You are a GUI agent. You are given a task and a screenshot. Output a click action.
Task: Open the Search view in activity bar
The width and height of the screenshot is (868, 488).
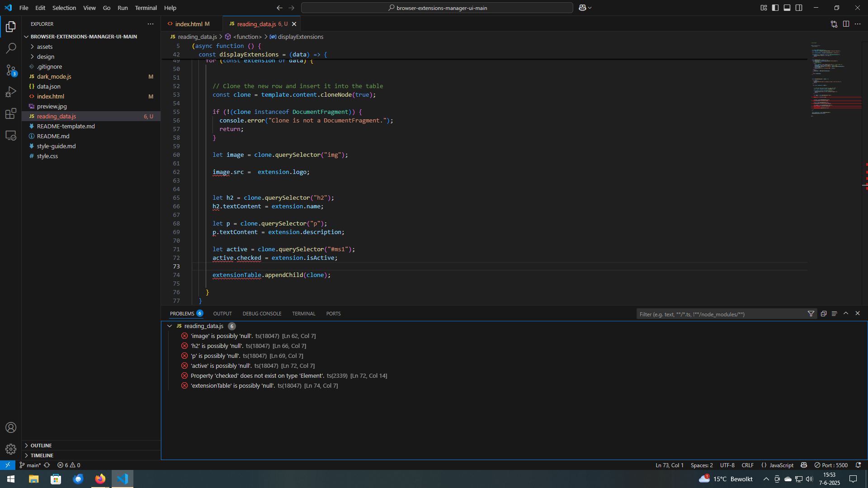11,48
